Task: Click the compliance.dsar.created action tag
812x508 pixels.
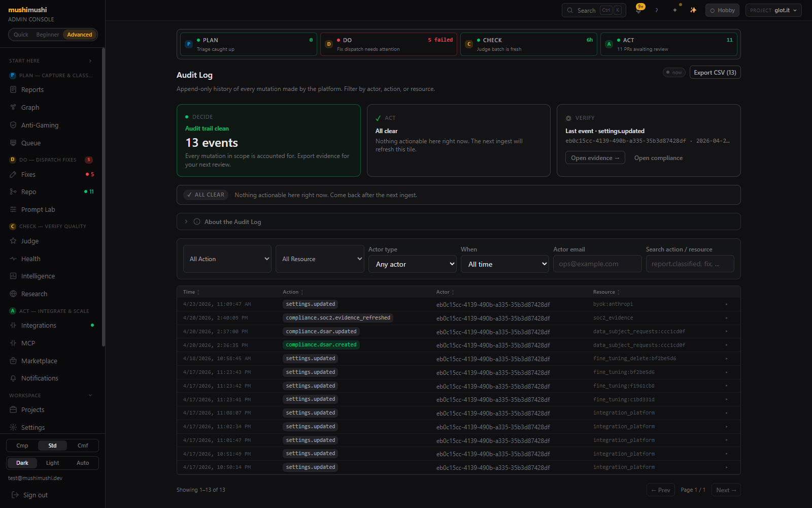Action: pyautogui.click(x=321, y=345)
